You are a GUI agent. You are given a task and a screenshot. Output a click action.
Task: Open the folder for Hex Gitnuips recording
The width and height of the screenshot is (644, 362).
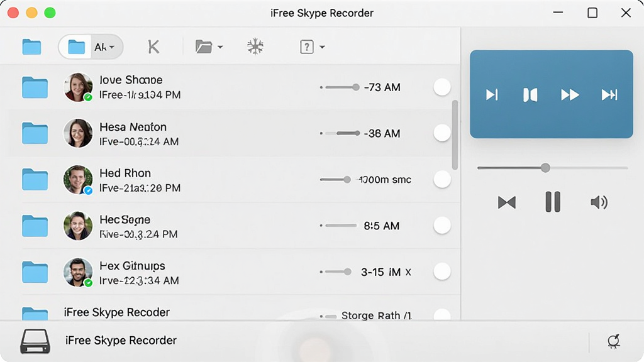tap(35, 273)
